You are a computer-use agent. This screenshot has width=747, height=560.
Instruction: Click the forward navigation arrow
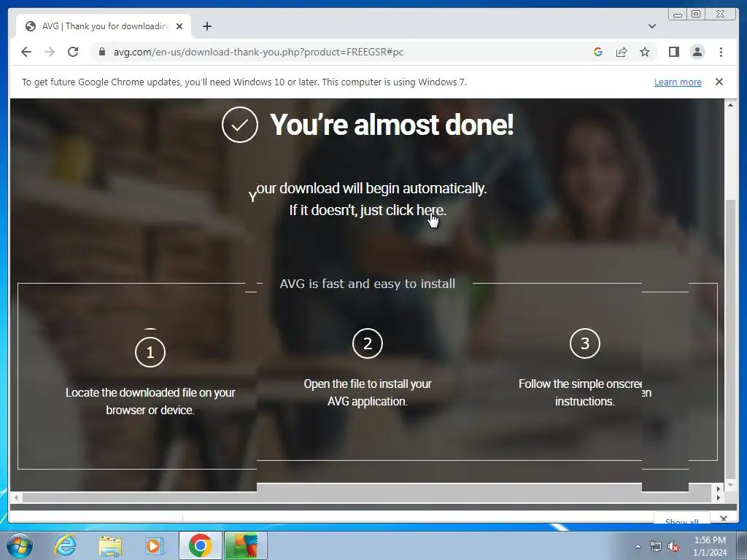[x=50, y=52]
